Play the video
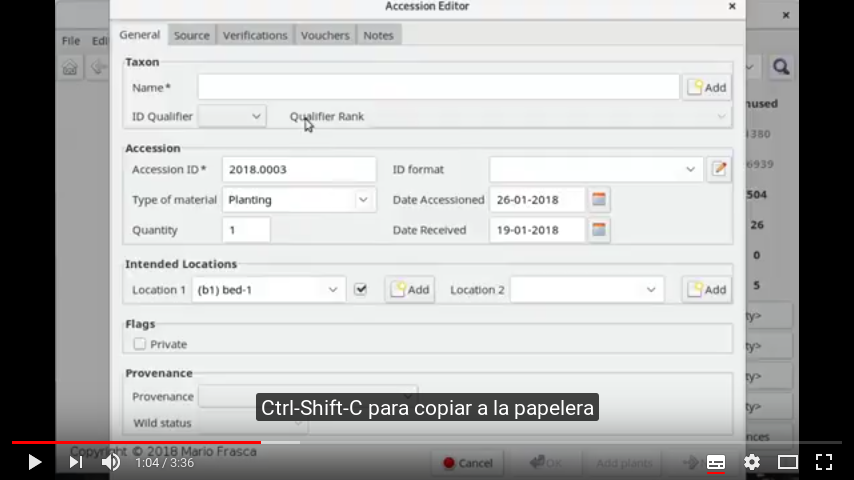854x480 pixels. point(34,463)
